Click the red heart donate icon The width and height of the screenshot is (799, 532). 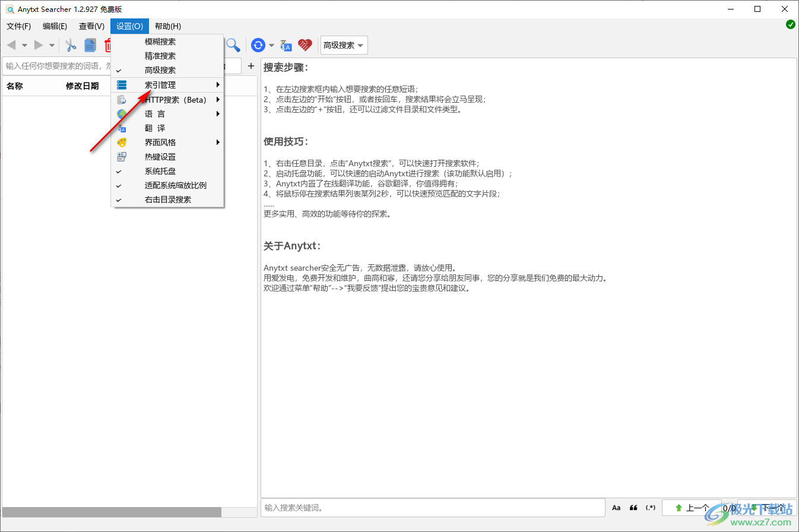coord(305,45)
